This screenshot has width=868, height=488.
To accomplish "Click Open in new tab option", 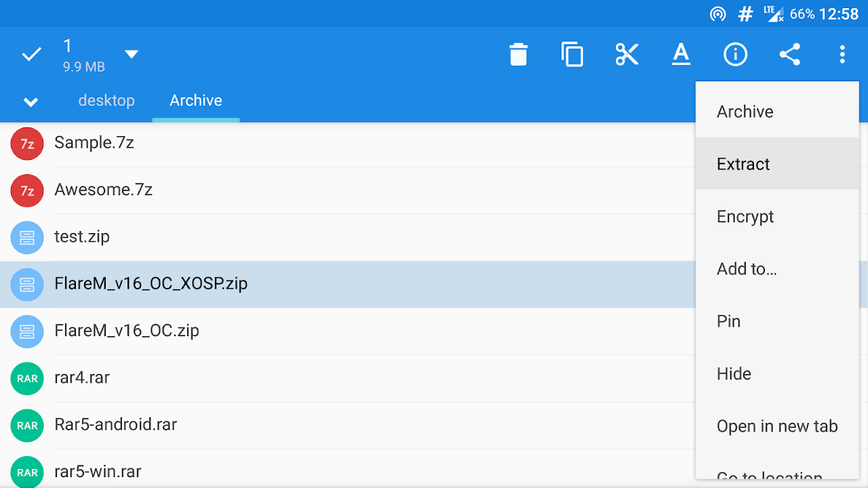I will pos(777,426).
